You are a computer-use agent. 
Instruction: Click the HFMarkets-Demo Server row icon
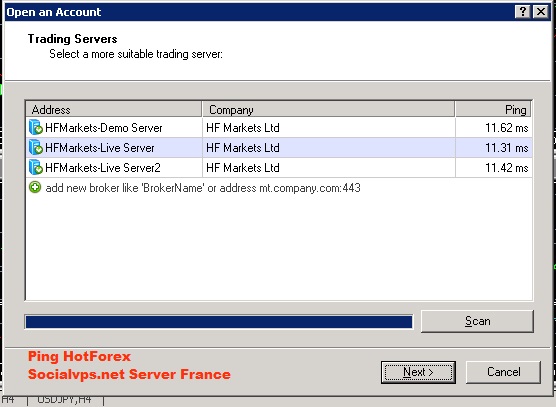(x=35, y=128)
